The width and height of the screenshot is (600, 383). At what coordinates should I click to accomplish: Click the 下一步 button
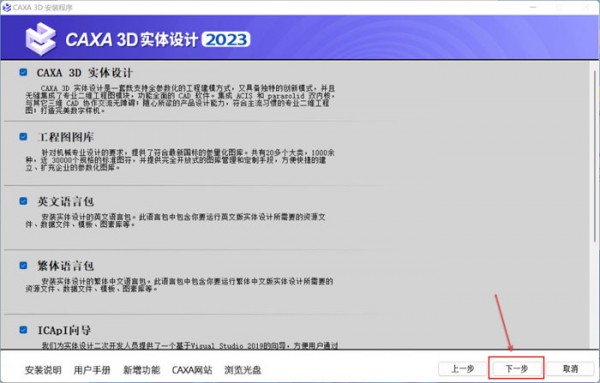point(516,368)
